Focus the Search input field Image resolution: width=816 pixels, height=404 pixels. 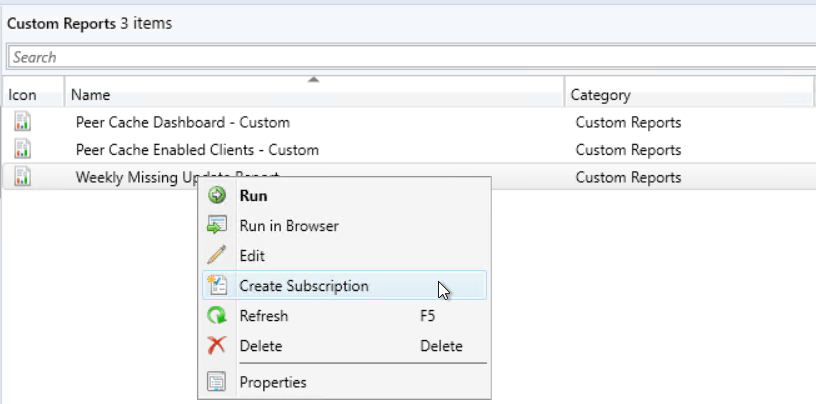pyautogui.click(x=400, y=57)
